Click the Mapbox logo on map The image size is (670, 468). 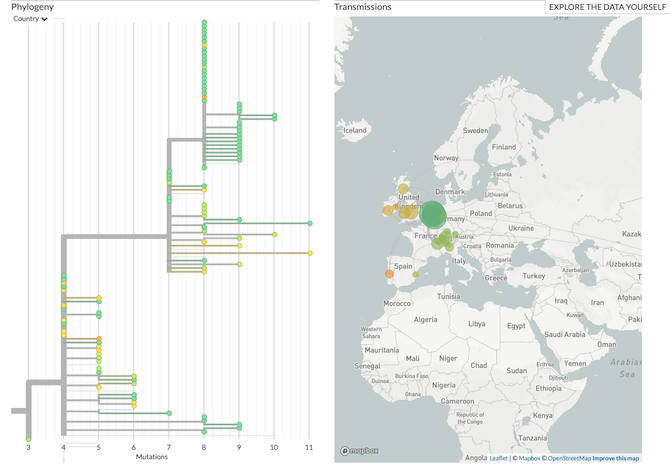point(359,451)
